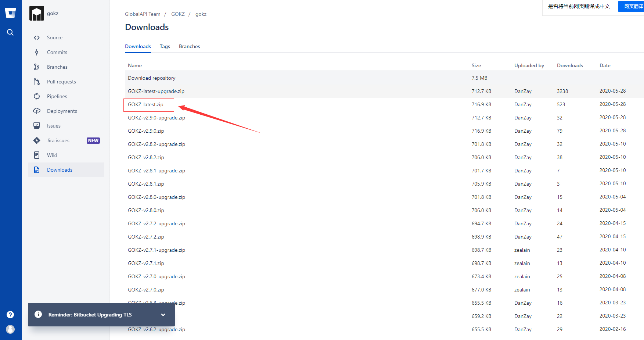Download GOKZ-v2.7.2.zip
The width and height of the screenshot is (644, 340).
[x=146, y=237]
